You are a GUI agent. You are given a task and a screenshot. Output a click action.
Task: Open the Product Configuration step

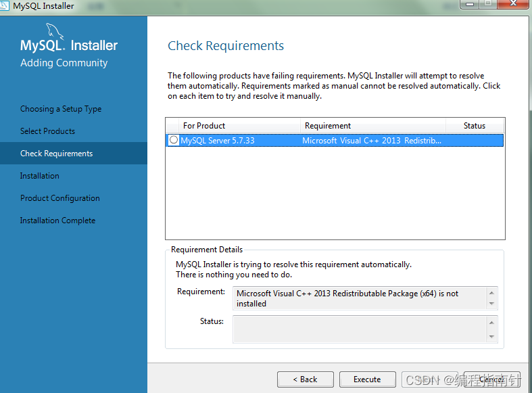[x=60, y=198]
